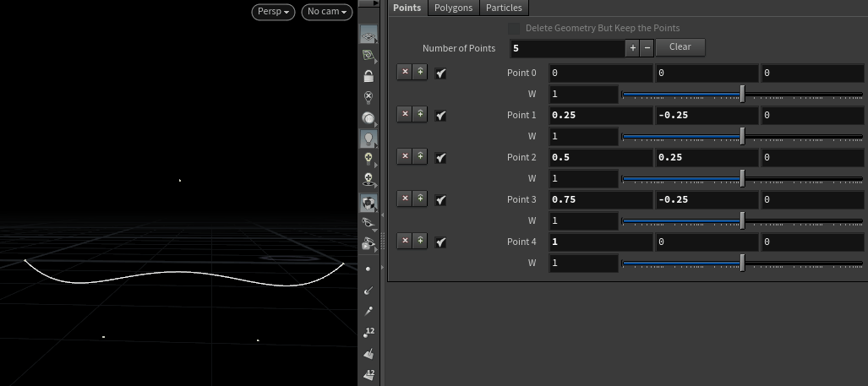The width and height of the screenshot is (868, 386).
Task: Disable the Point 3 checkbox
Action: coord(440,199)
